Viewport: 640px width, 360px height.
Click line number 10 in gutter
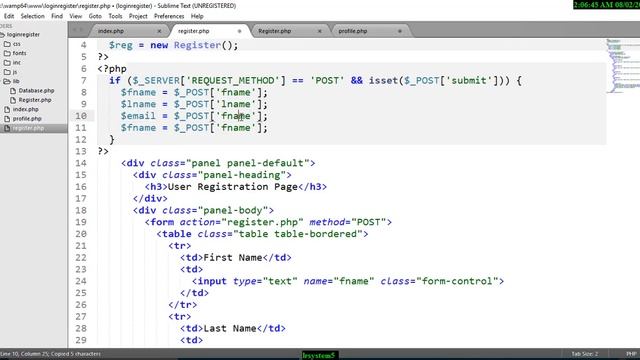(81, 116)
